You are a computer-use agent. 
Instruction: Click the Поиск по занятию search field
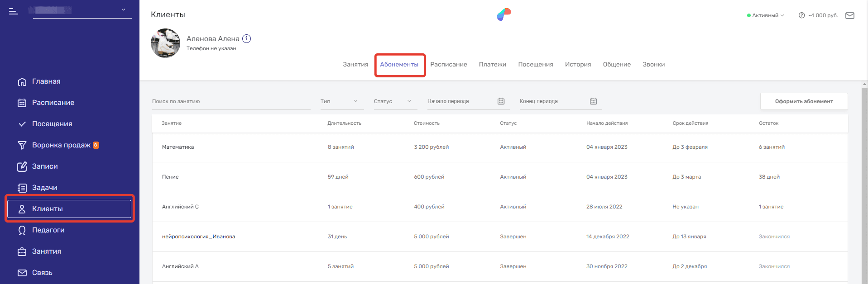pos(231,101)
